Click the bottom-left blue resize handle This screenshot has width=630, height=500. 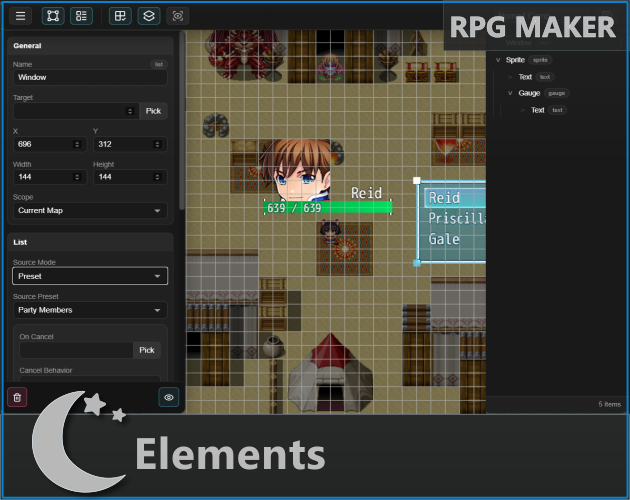(x=417, y=263)
